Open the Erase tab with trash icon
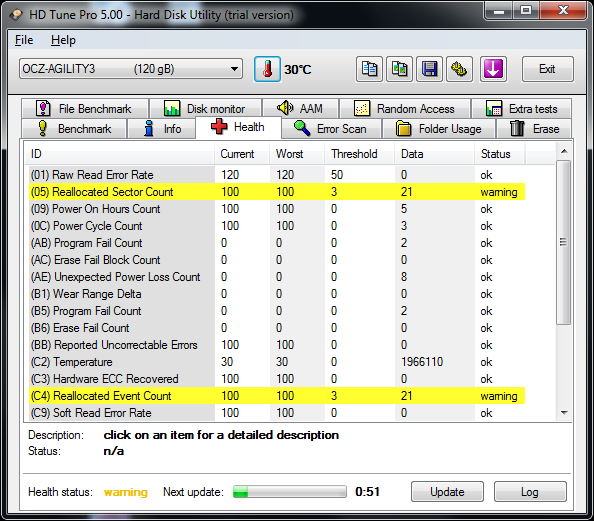The width and height of the screenshot is (594, 521). tap(534, 129)
